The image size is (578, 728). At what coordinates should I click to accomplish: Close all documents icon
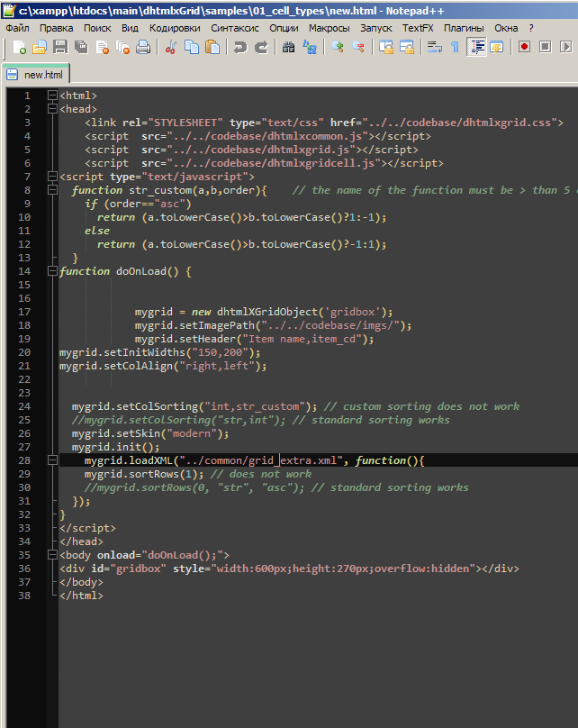(123, 47)
